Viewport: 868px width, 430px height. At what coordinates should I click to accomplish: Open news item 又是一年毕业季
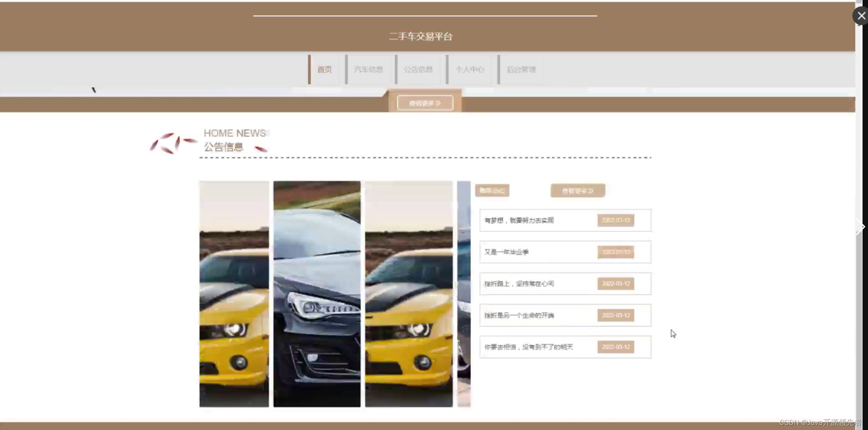(x=507, y=252)
